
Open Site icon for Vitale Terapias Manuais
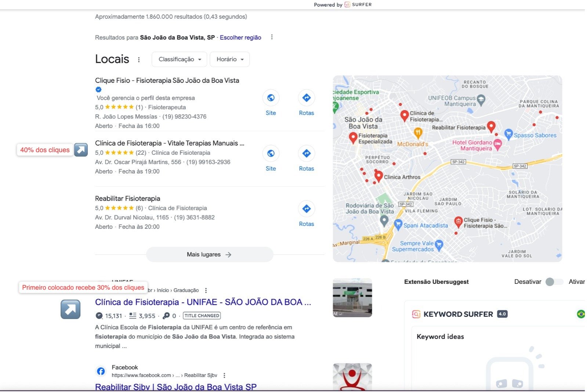pyautogui.click(x=271, y=153)
